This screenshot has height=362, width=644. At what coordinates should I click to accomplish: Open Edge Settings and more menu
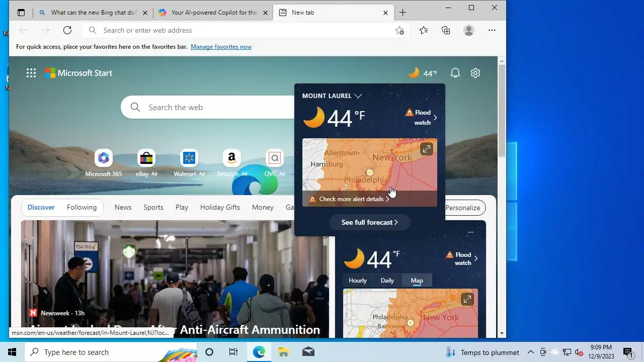point(492,30)
